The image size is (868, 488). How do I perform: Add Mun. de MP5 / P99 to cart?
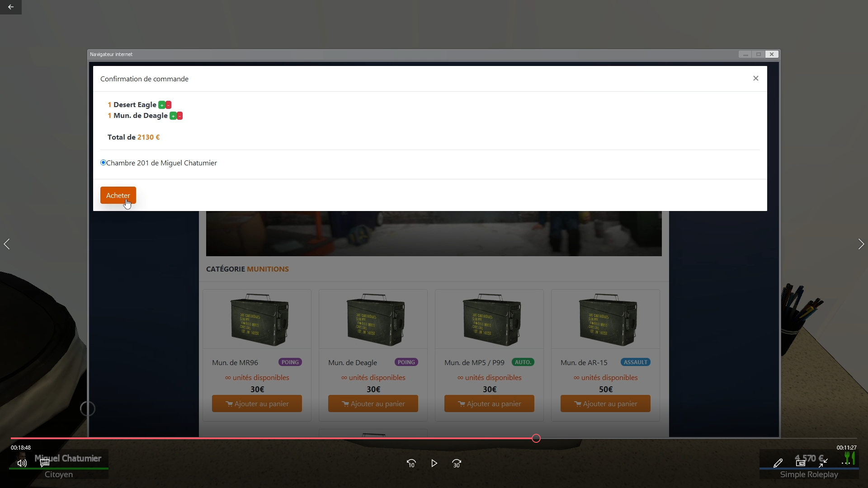pyautogui.click(x=489, y=404)
